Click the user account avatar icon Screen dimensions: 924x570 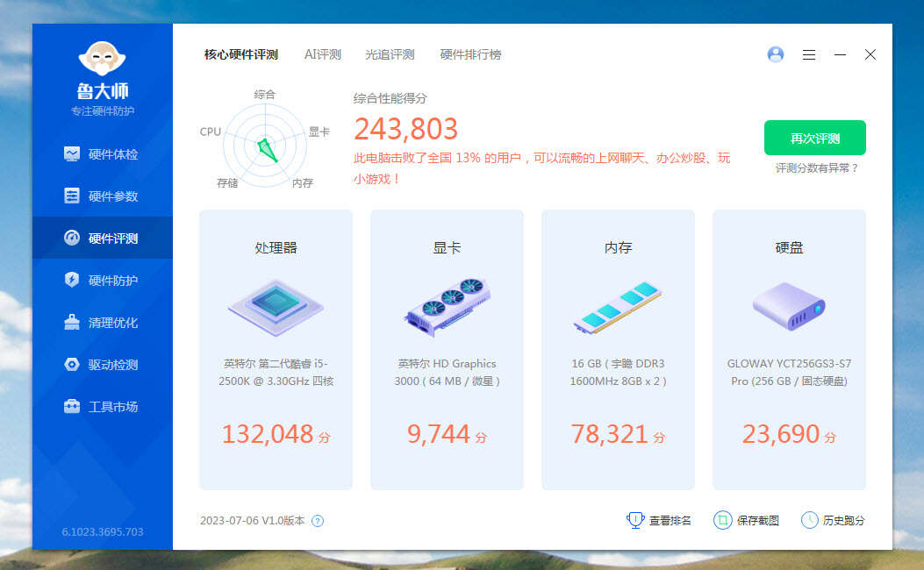[x=776, y=54]
